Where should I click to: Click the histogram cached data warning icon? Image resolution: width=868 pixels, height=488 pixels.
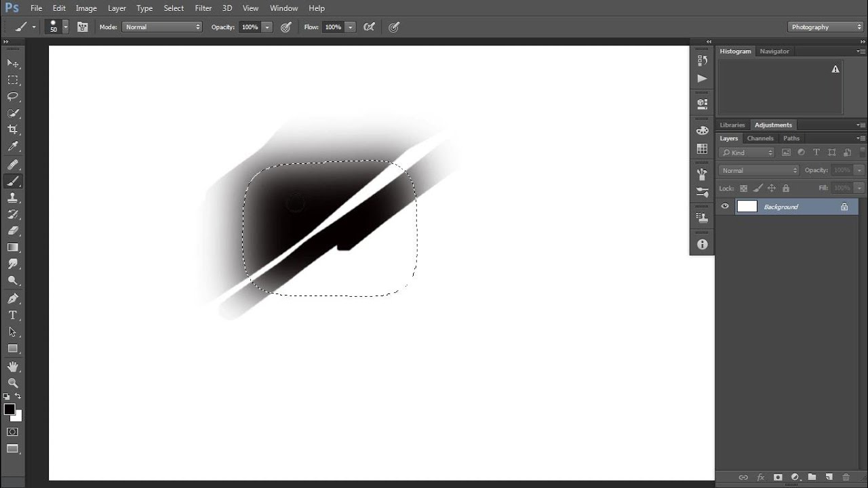point(835,69)
